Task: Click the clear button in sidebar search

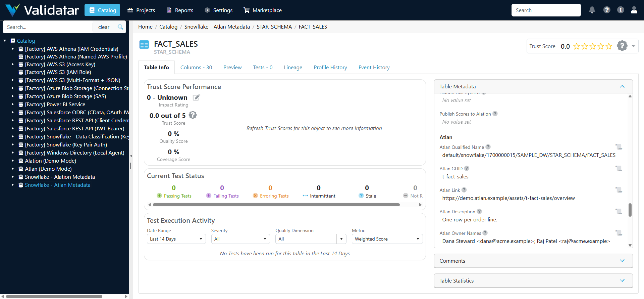Action: point(104,27)
